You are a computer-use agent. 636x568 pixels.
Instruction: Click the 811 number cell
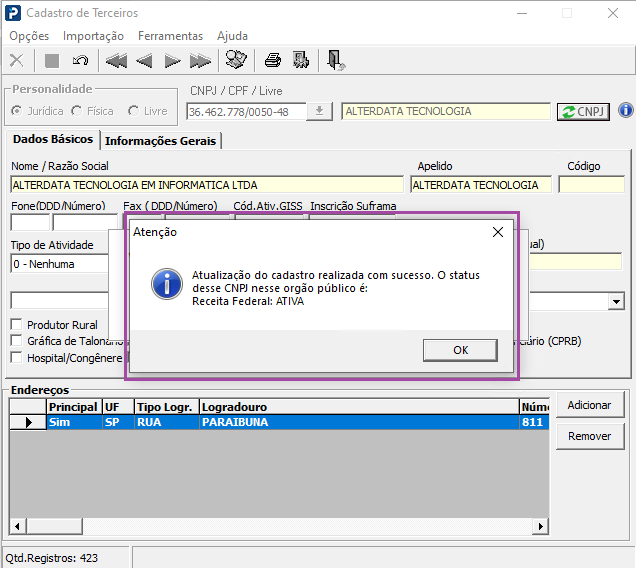534,422
